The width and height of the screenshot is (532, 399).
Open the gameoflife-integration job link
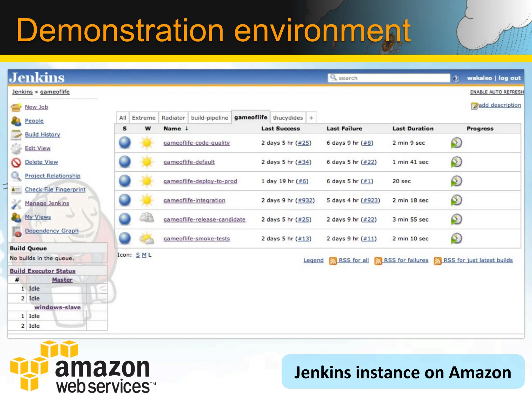coord(194,201)
